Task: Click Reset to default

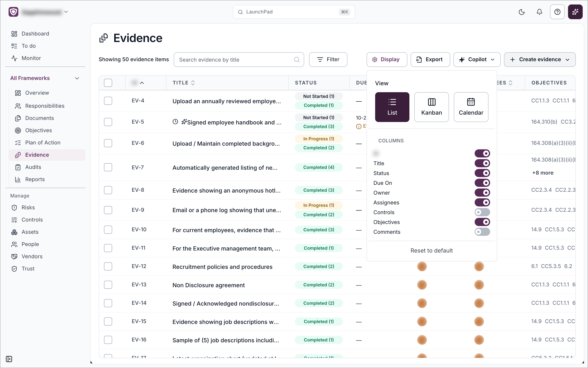Action: point(431,251)
